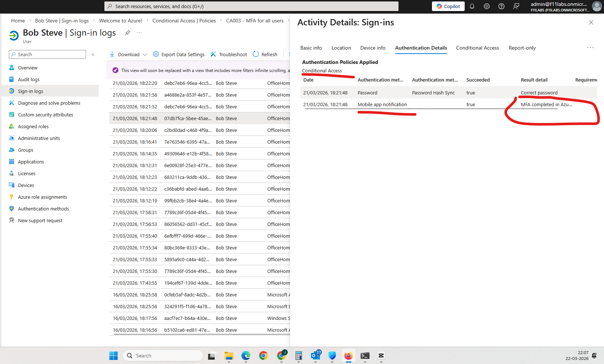Collapse the left navigation menu
This screenshot has width=604, height=364.
point(93,54)
